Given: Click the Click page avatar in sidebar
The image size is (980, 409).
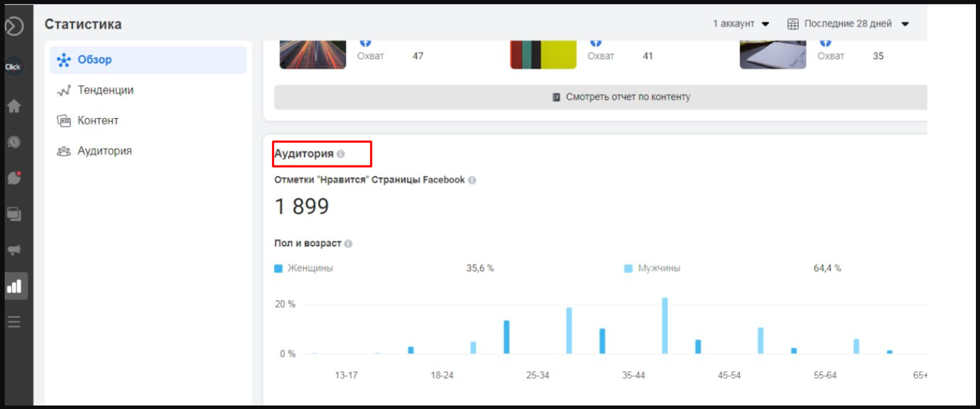Looking at the screenshot, I should 13,67.
